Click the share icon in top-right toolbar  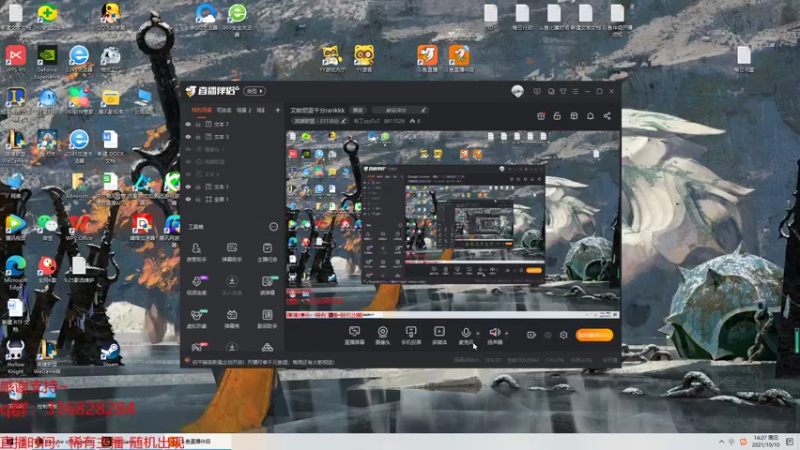click(607, 116)
